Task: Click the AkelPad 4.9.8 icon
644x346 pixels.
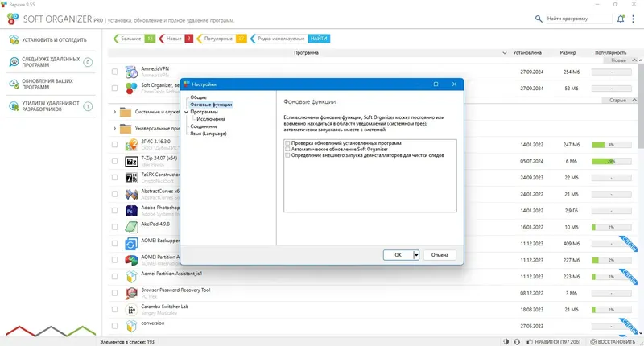Action: pyautogui.click(x=131, y=227)
